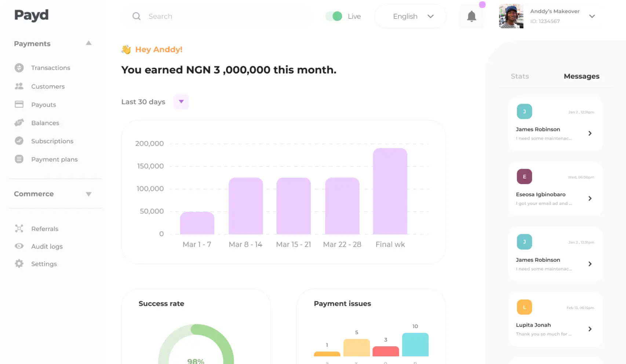Screen dimensions: 626x364
Task: Click the Audit logs eye icon
Action: point(19,246)
